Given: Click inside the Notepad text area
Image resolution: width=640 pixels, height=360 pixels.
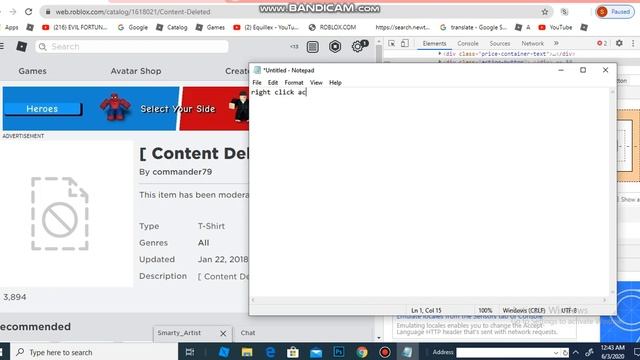Looking at the screenshot, I should [x=429, y=192].
